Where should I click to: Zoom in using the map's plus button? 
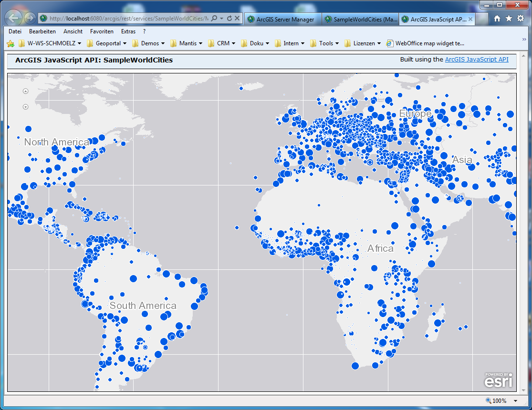click(25, 91)
